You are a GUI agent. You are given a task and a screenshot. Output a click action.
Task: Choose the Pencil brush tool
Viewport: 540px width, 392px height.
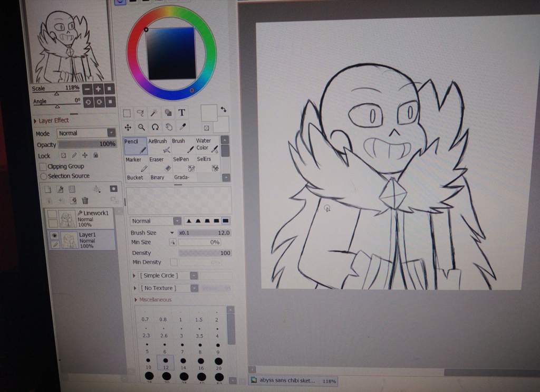click(x=136, y=146)
